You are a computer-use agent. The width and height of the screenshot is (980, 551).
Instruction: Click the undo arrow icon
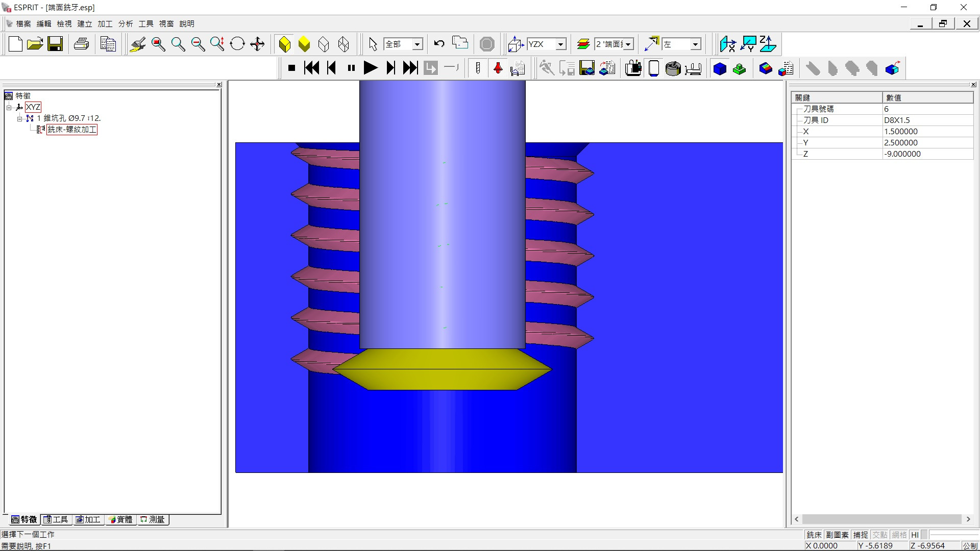coord(439,44)
